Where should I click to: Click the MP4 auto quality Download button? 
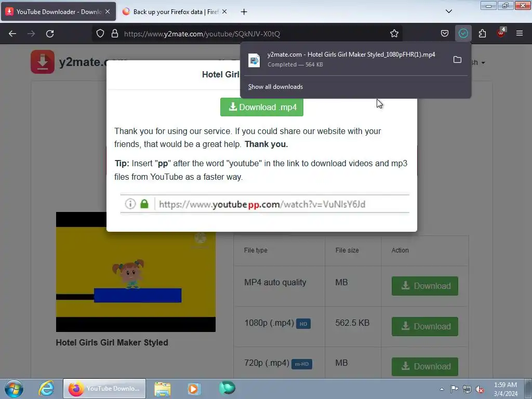pyautogui.click(x=425, y=286)
